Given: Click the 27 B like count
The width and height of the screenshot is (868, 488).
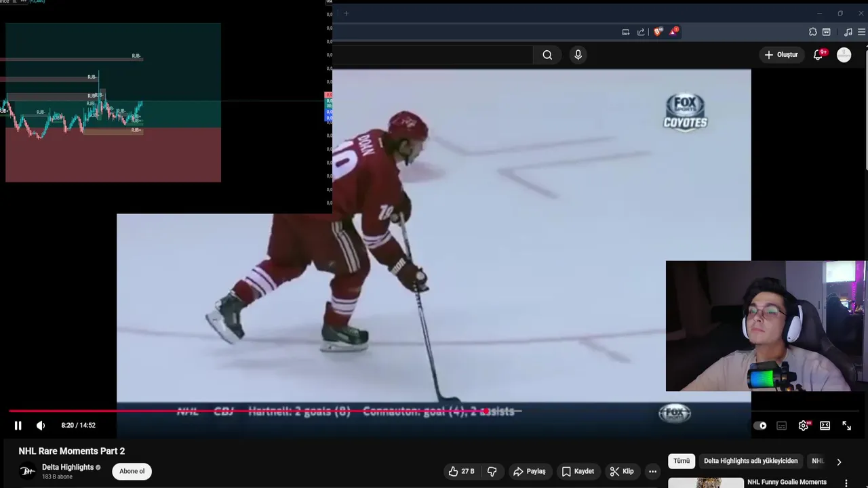Looking at the screenshot, I should point(468,471).
